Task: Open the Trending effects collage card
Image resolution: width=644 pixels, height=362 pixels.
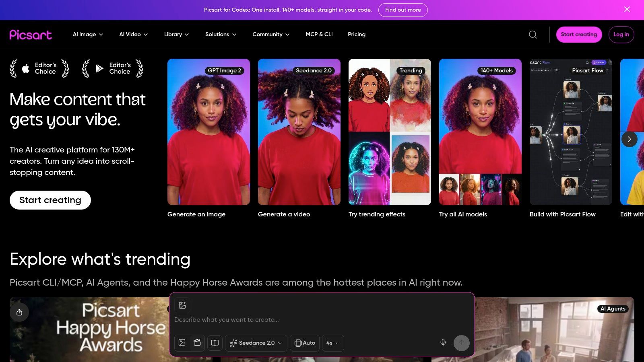Action: tap(390, 132)
